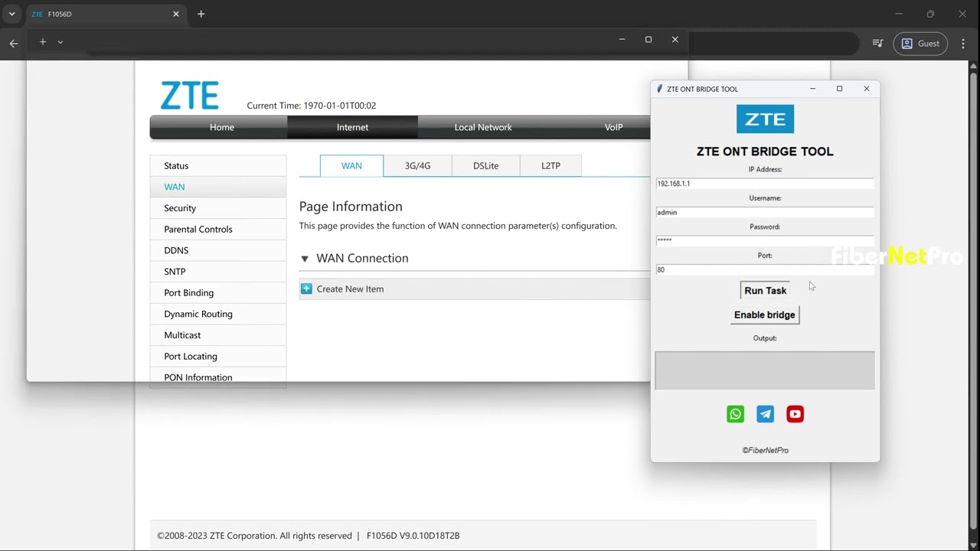980x551 pixels.
Task: Click the ZTE logo in the bridge tool
Action: click(765, 119)
